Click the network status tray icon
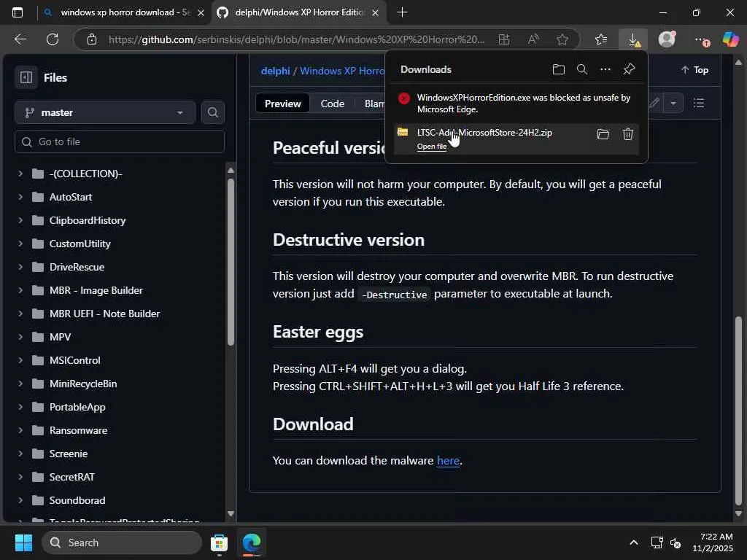This screenshot has height=560, width=747. (657, 542)
